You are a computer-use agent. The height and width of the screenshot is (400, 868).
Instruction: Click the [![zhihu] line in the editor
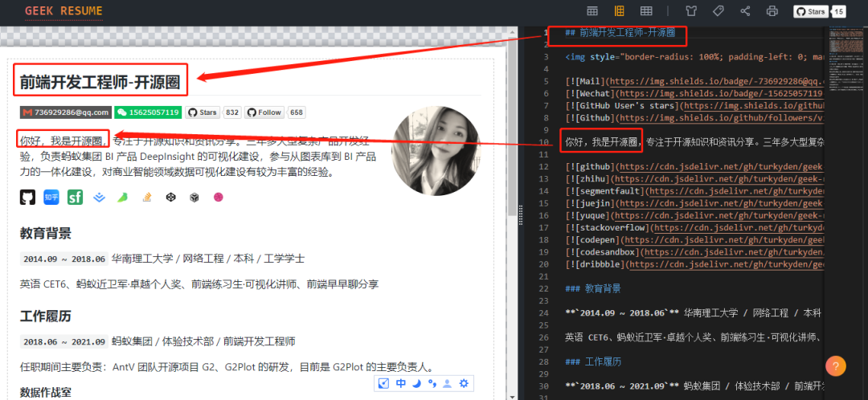(695, 178)
